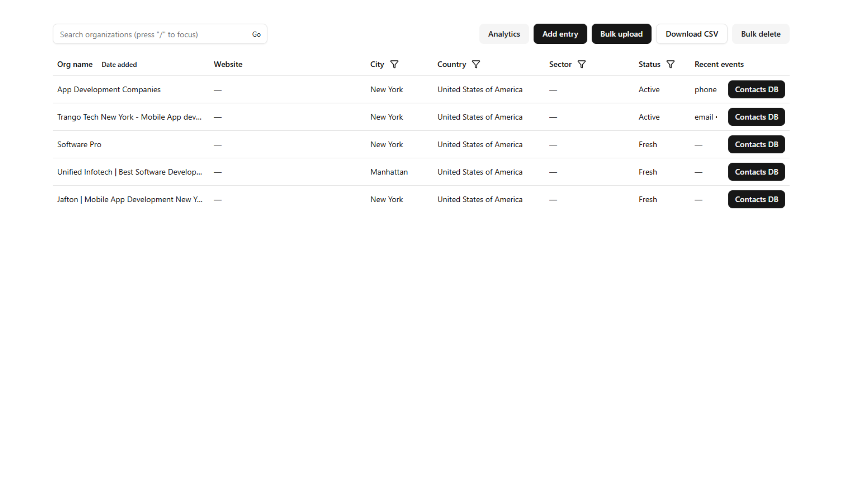
Task: Open the City column filter icon
Action: pos(394,64)
